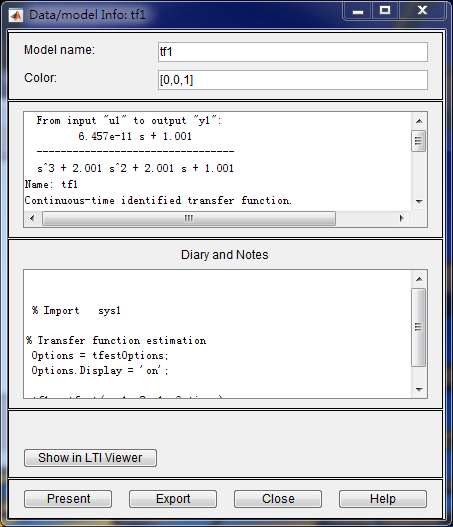This screenshot has height=527, width=453.
Task: Click down arrow of Diary and Notes scrollbar
Action: 419,390
